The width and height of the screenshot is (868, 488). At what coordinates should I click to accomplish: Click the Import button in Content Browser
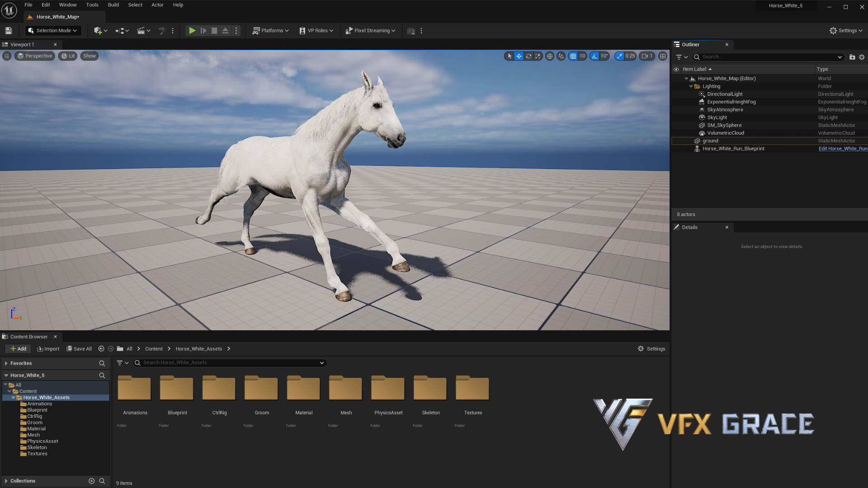click(x=48, y=349)
